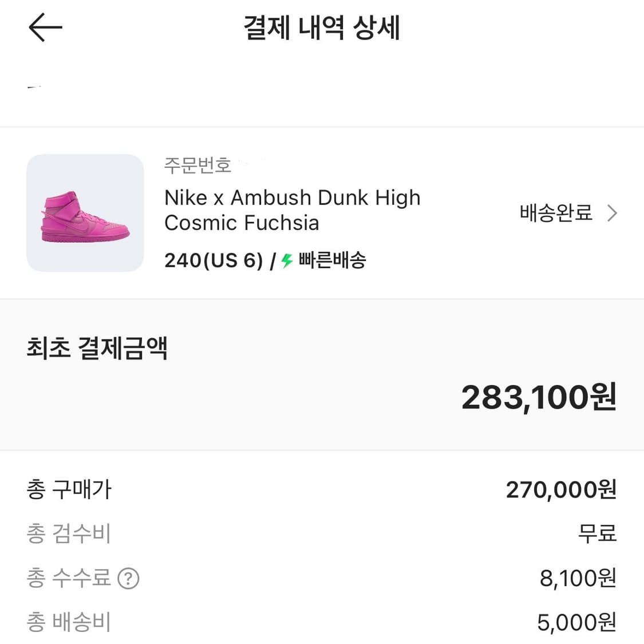Image resolution: width=644 pixels, height=644 pixels.
Task: Click the back arrow to return
Action: coord(45,27)
